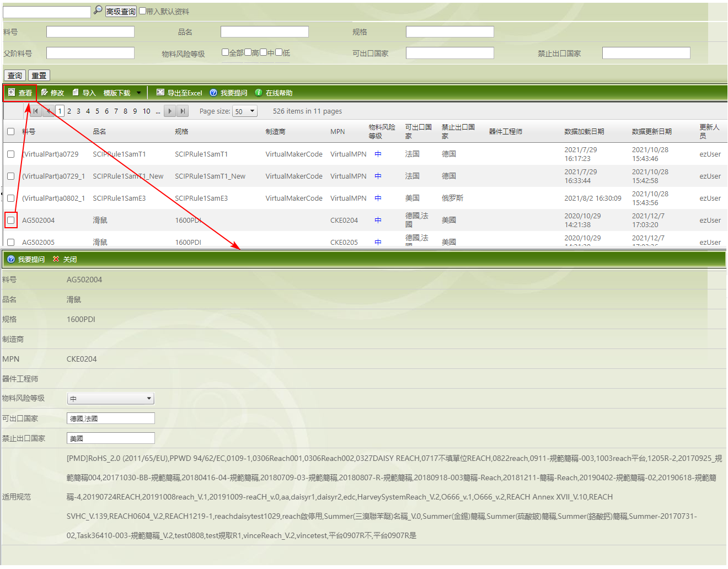Sort by the 器件工程师 column header
The image size is (728, 569).
click(x=506, y=131)
